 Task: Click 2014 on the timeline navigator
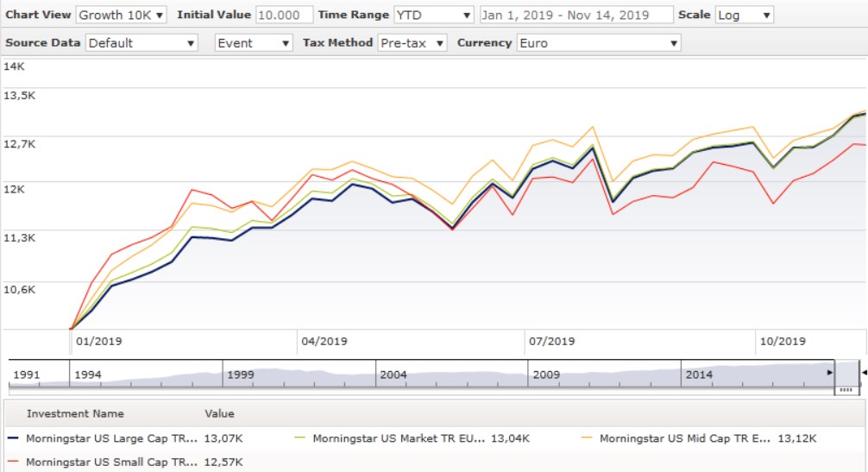699,374
